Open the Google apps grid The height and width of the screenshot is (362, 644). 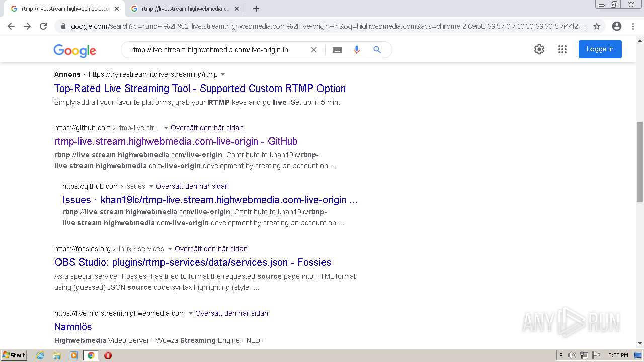click(562, 49)
